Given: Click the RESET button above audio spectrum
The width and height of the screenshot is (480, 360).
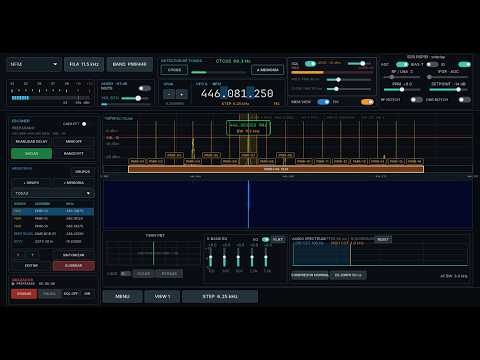Looking at the screenshot, I should [383, 239].
